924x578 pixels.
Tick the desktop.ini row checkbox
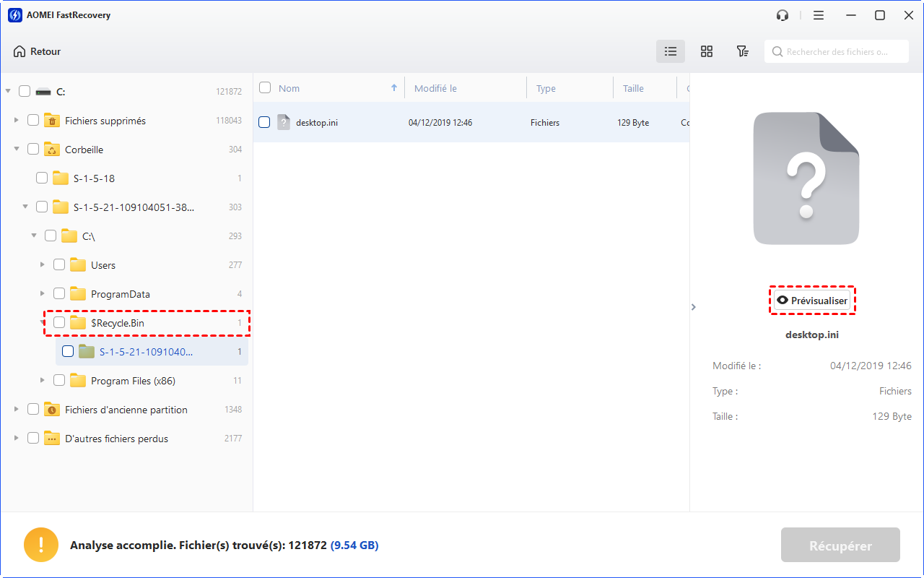point(264,122)
